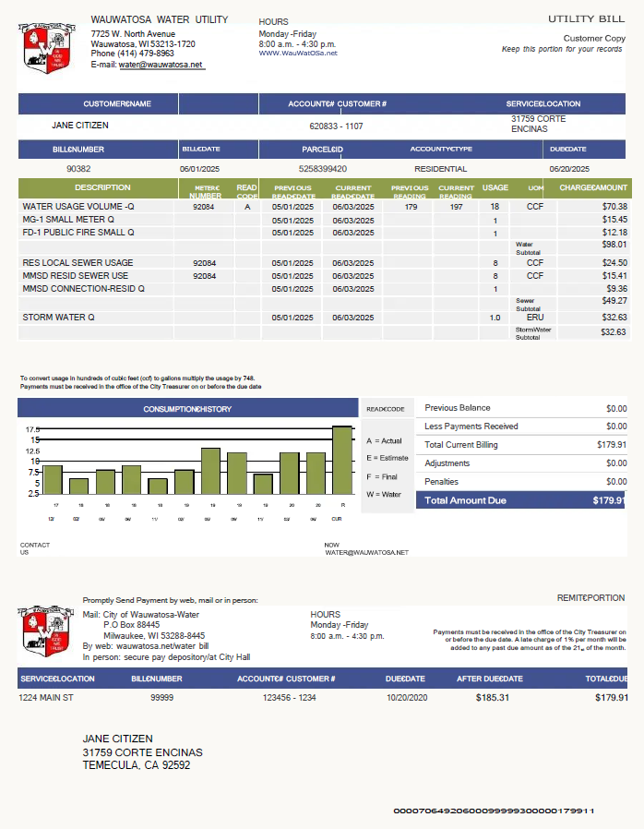The image size is (644, 829).
Task: Click parcel ID 5258399420
Action: pyautogui.click(x=323, y=169)
